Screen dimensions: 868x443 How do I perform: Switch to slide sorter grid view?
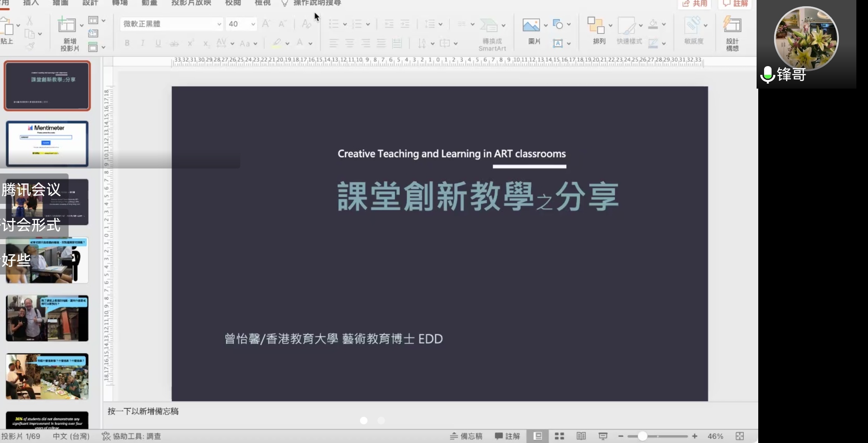coord(560,436)
